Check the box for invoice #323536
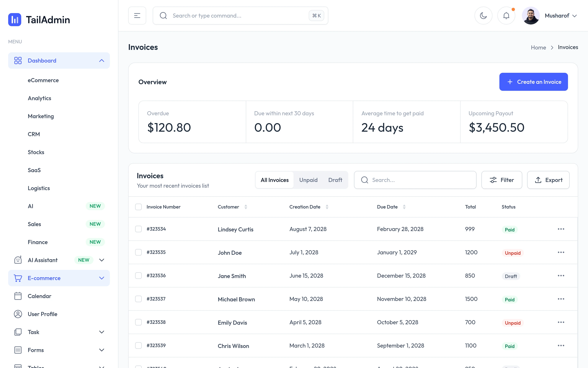Image resolution: width=588 pixels, height=368 pixels. click(138, 276)
